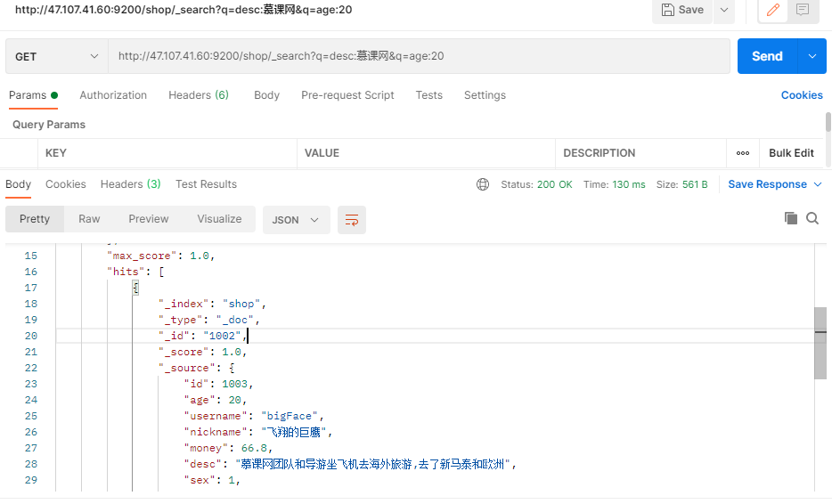Click the query params panel scrollbar
832x504 pixels.
click(828, 122)
